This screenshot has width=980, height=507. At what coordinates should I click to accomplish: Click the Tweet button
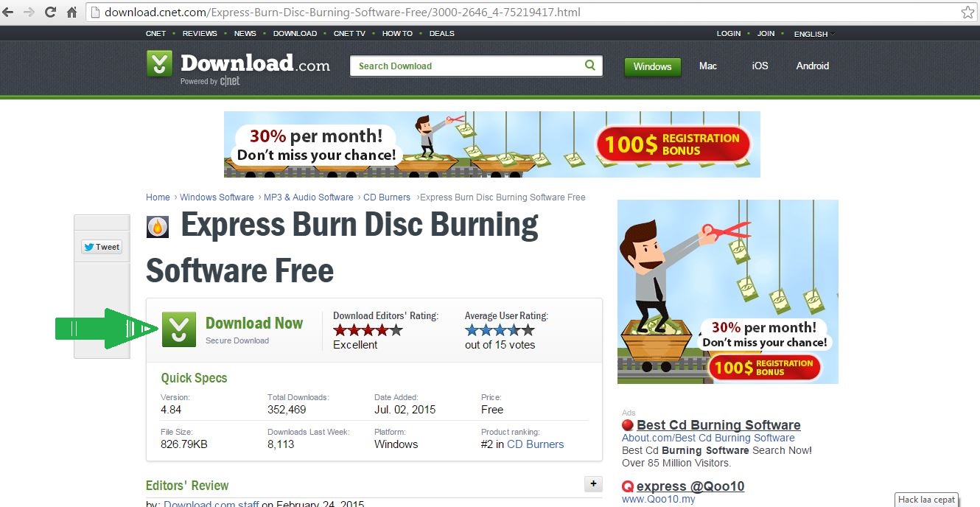point(102,247)
